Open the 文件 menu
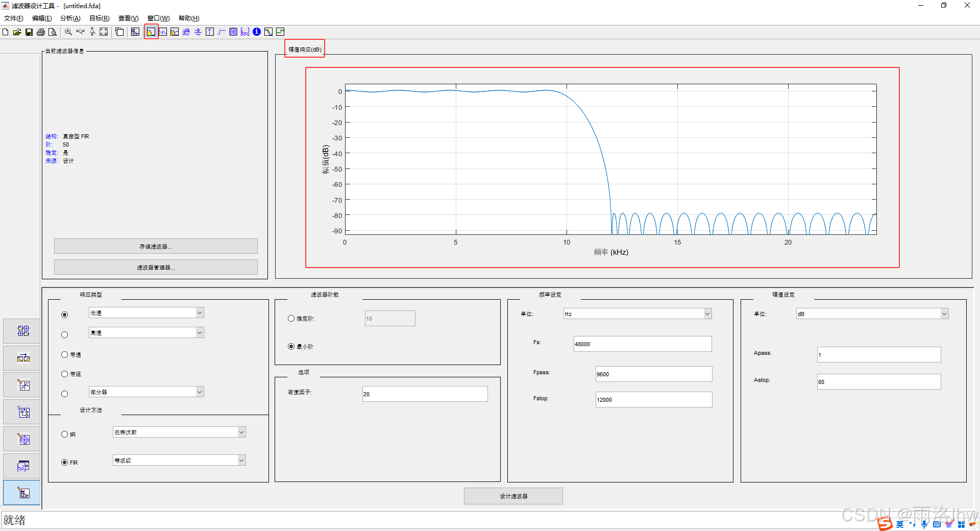This screenshot has width=980, height=531. click(14, 18)
